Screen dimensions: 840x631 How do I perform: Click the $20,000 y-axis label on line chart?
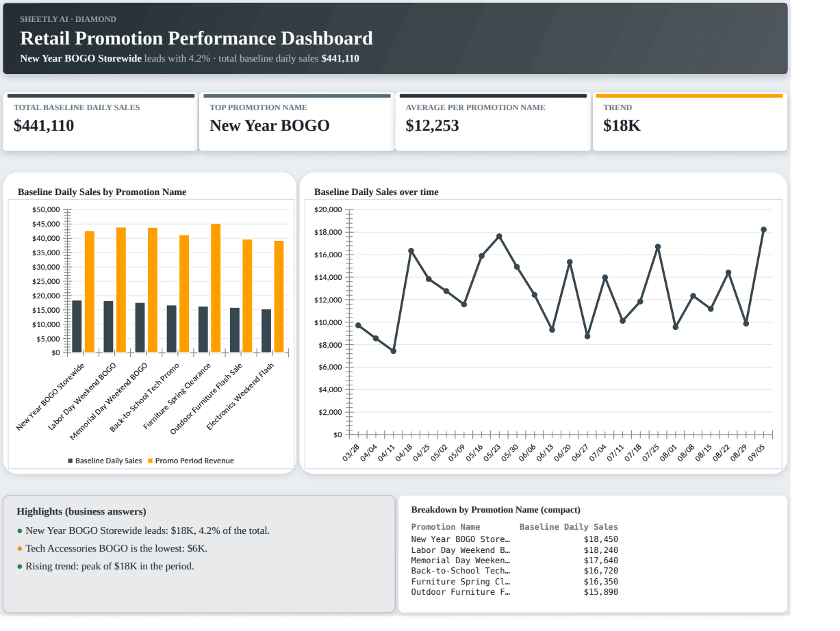(x=328, y=209)
